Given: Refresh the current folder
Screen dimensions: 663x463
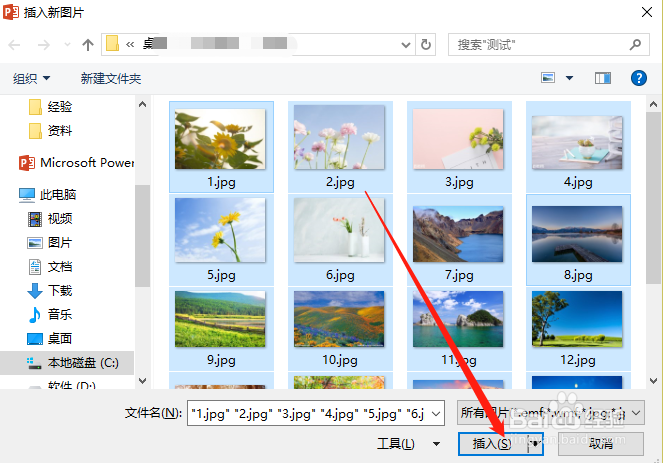Looking at the screenshot, I should pyautogui.click(x=426, y=44).
